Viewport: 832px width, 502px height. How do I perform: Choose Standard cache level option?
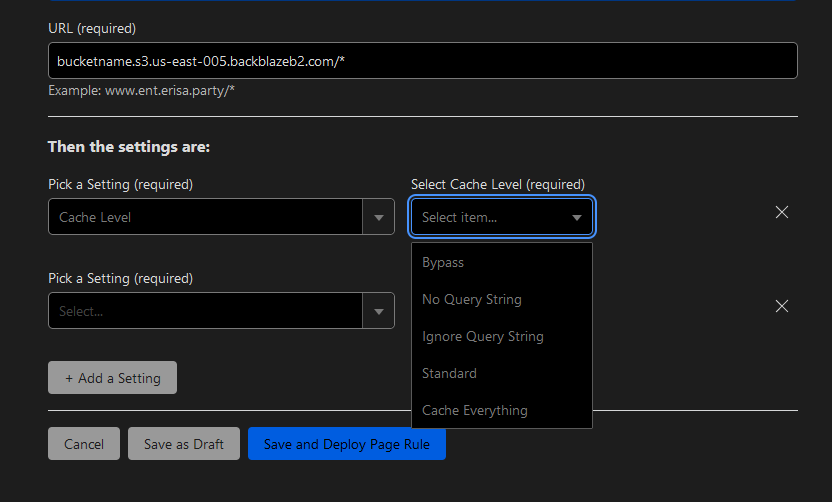502,374
